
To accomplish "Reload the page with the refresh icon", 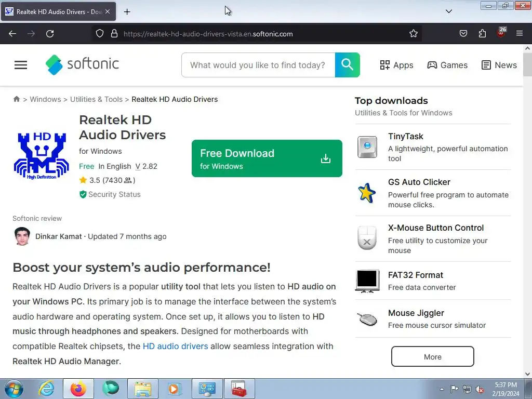I will [50, 34].
